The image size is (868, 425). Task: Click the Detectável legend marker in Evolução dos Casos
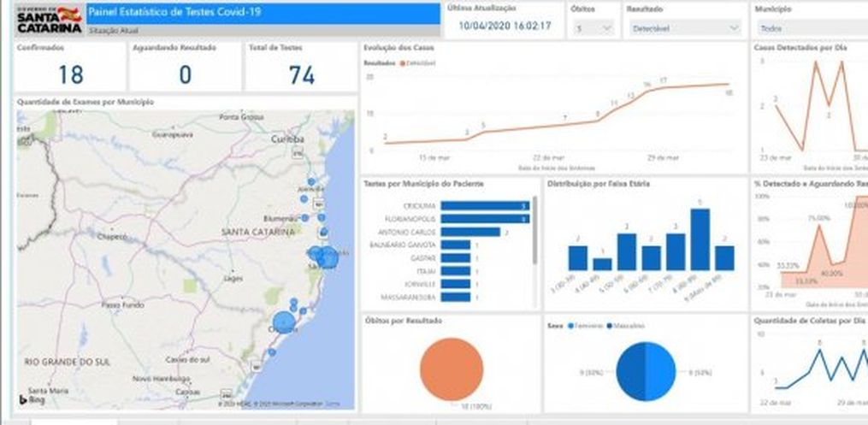(x=402, y=63)
